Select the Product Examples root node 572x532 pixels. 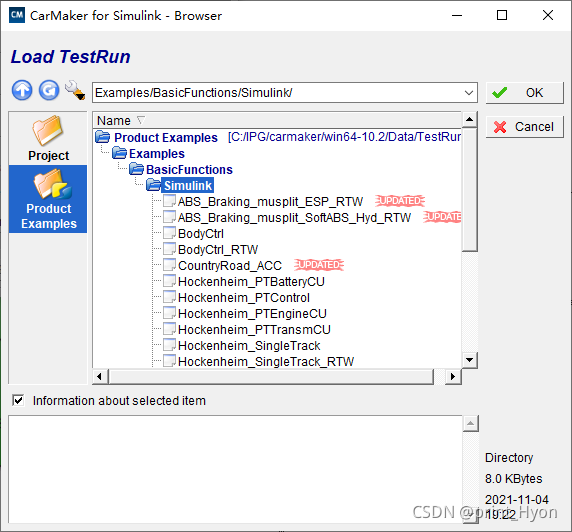point(166,138)
